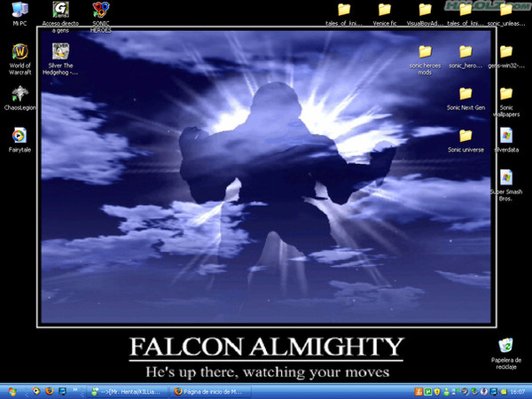The image size is (532, 399).
Task: Select the Sonic wallpapers folder
Action: [506, 101]
